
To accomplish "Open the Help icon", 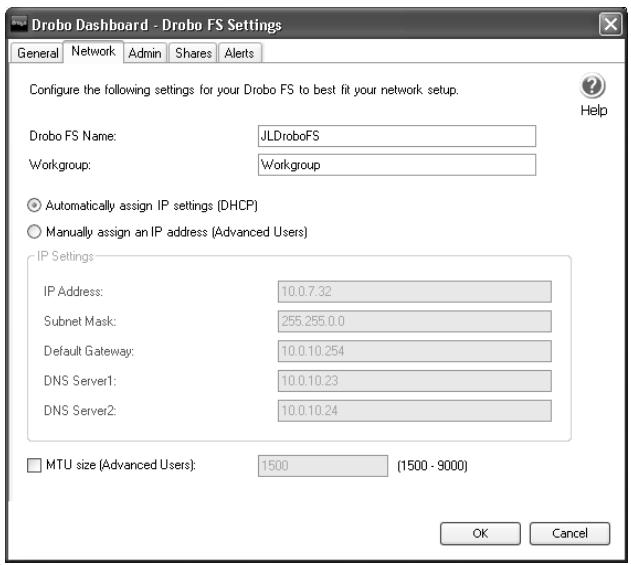I will pos(592,86).
